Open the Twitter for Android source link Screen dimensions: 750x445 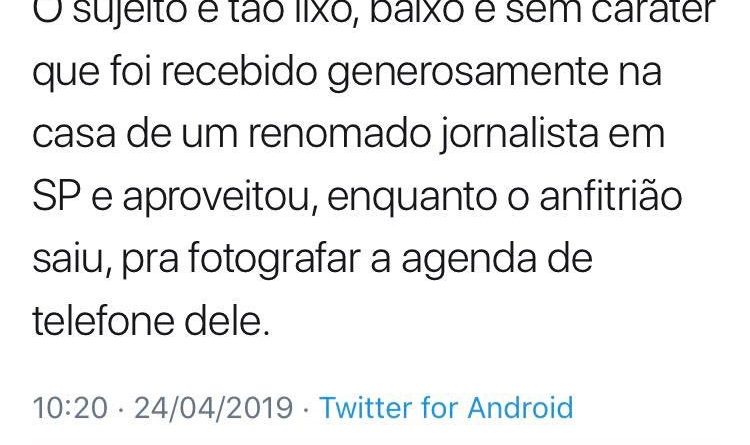point(446,408)
